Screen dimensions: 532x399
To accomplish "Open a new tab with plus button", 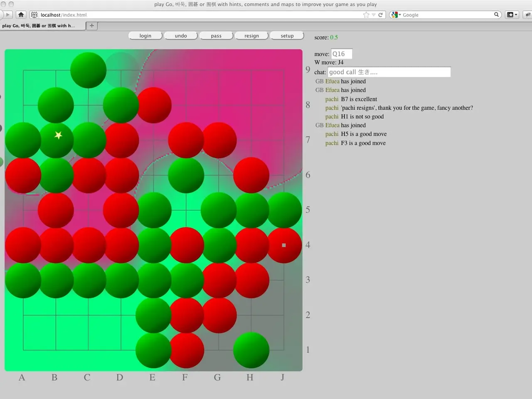I will 92,26.
